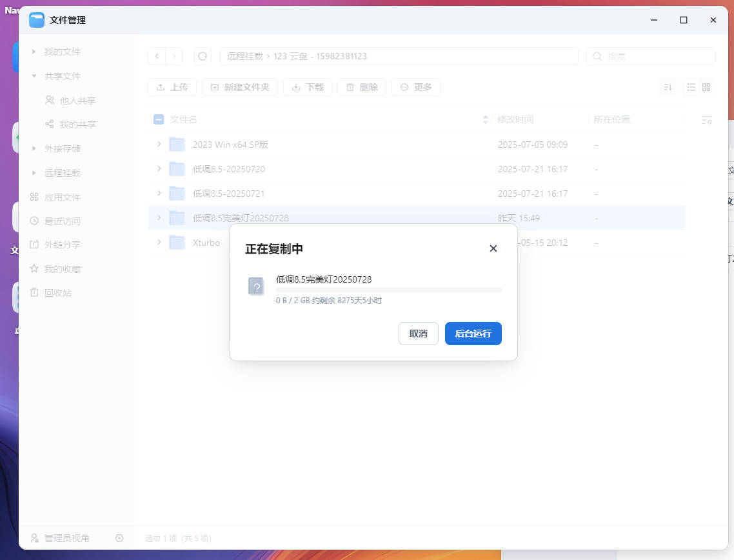Screen dimensions: 734x560
Task: Click the 最近访问 clock icon
Action: [34, 221]
